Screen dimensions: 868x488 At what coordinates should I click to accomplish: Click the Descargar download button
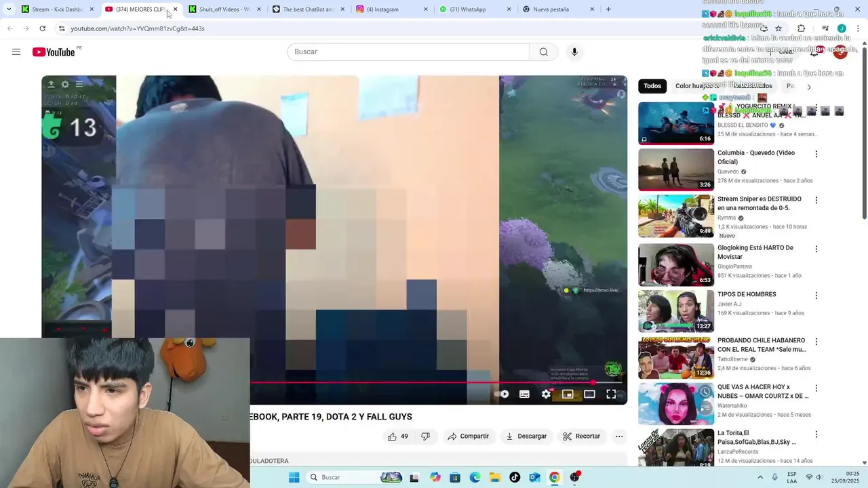[526, 436]
